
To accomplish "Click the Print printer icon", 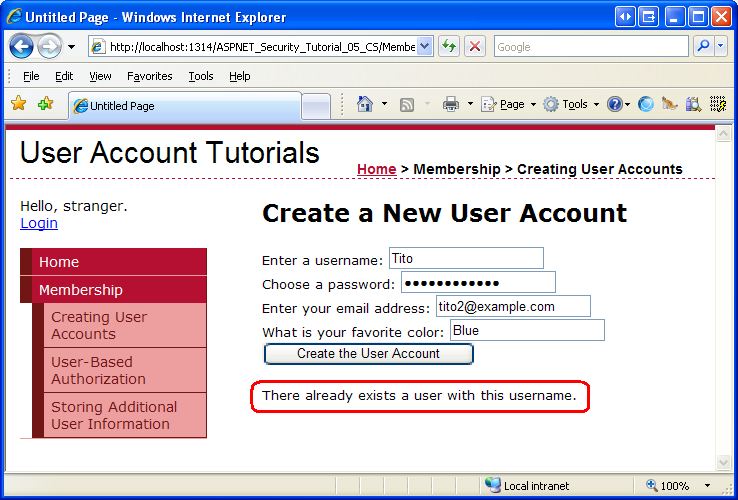I will click(x=451, y=104).
